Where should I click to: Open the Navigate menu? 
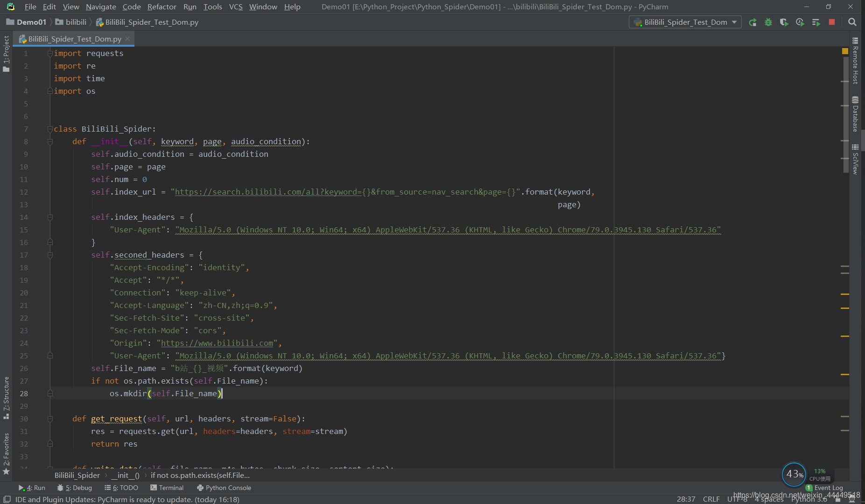point(101,7)
